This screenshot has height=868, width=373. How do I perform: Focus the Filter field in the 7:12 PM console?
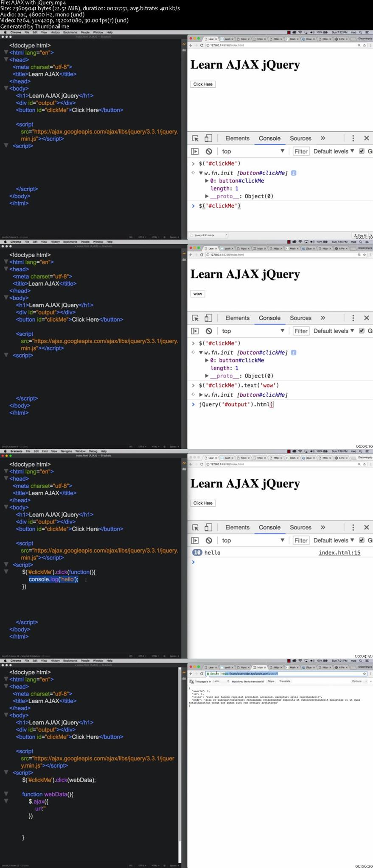pos(301,151)
